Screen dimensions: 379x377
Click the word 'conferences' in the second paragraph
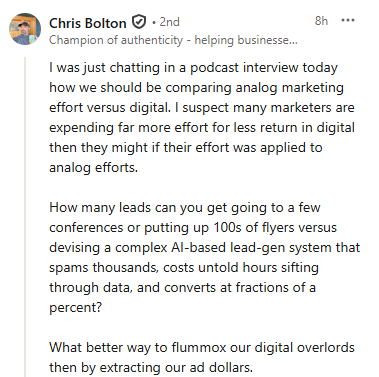[86, 228]
